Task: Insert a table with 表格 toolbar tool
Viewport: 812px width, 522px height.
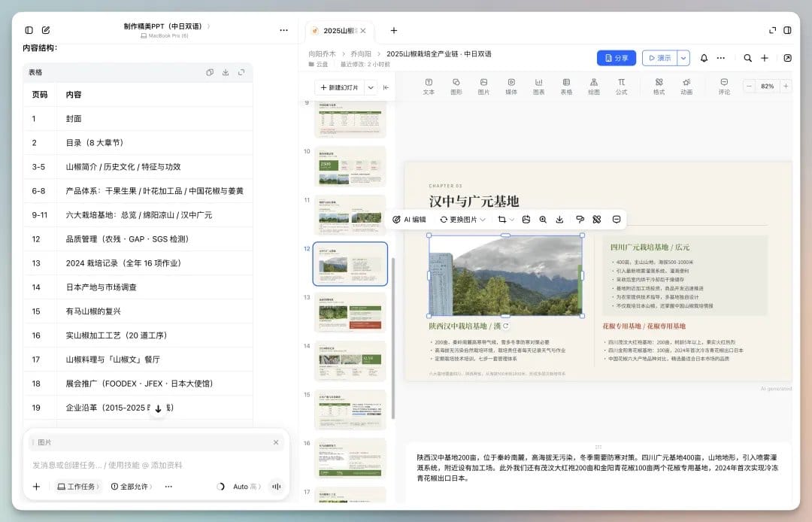Action: (x=567, y=86)
